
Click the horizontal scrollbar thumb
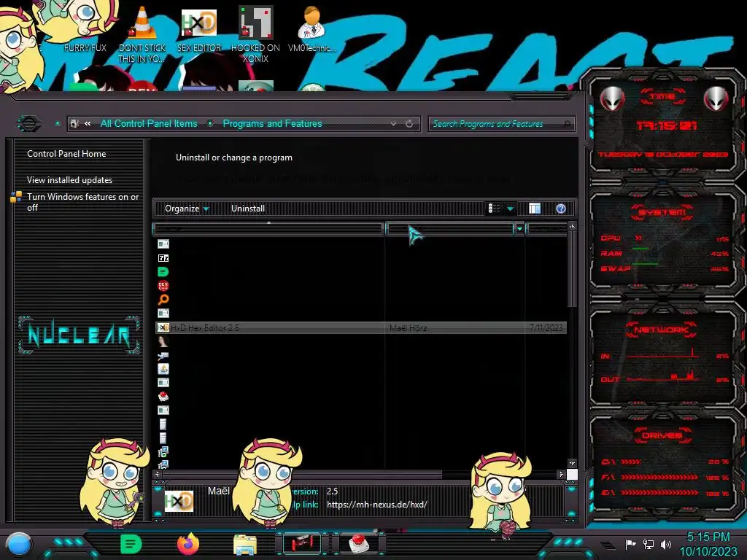coord(302,474)
